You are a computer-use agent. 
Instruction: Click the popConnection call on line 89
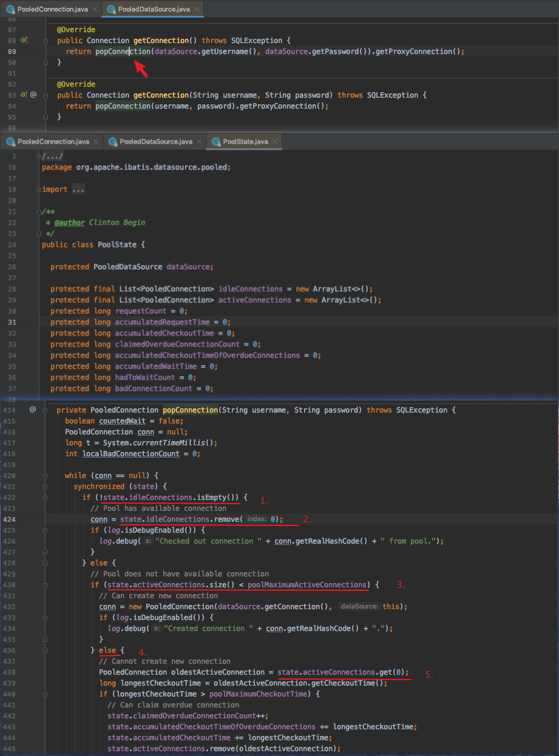point(122,52)
